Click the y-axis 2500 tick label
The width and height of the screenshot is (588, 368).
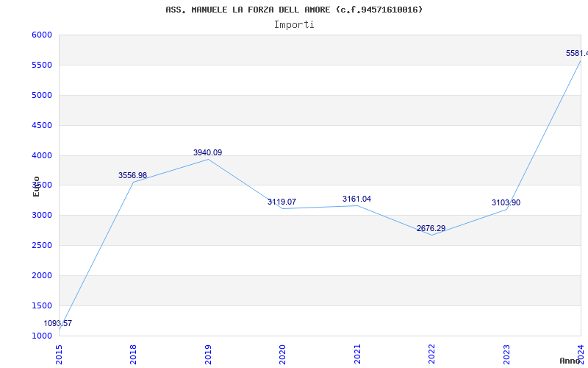point(42,246)
